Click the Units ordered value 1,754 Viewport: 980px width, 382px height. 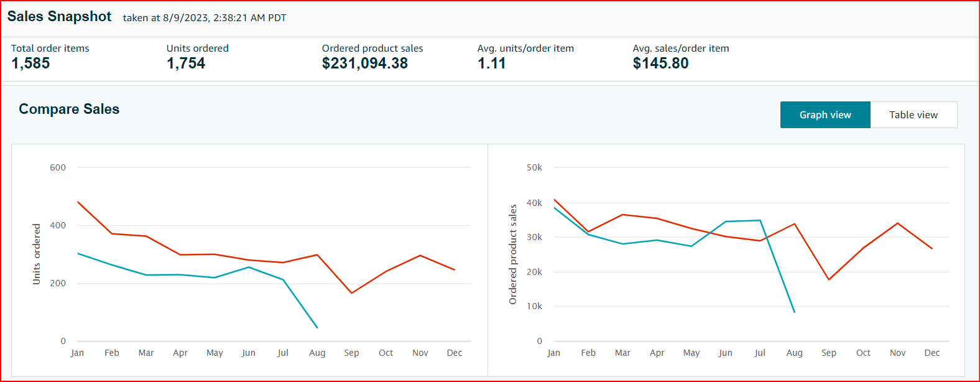point(185,63)
